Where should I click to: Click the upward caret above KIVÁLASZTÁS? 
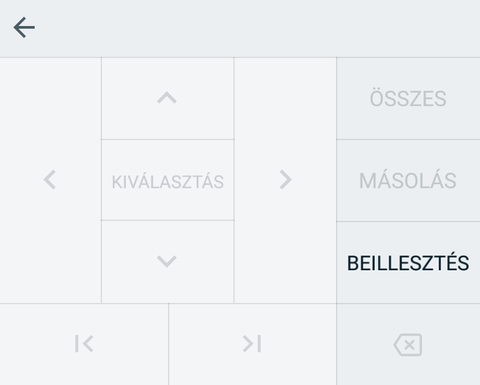(167, 98)
